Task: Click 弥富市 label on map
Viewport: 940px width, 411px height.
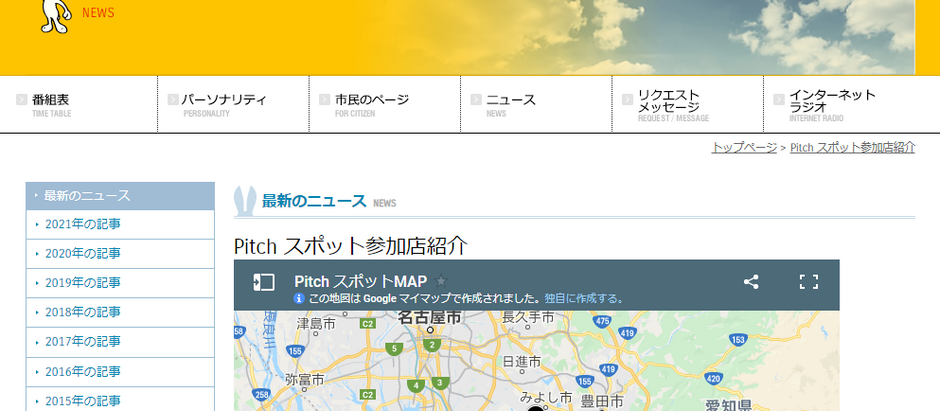Action: click(305, 380)
